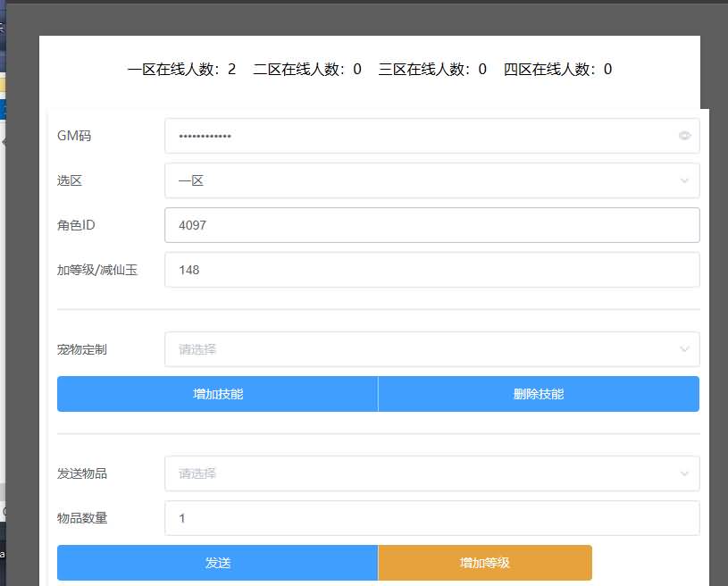Click the GM码 password input field
Viewport: 728px width, 586px height.
coord(420,136)
